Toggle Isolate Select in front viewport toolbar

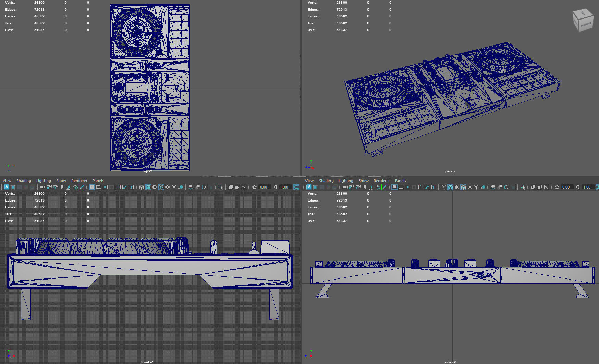tap(220, 187)
